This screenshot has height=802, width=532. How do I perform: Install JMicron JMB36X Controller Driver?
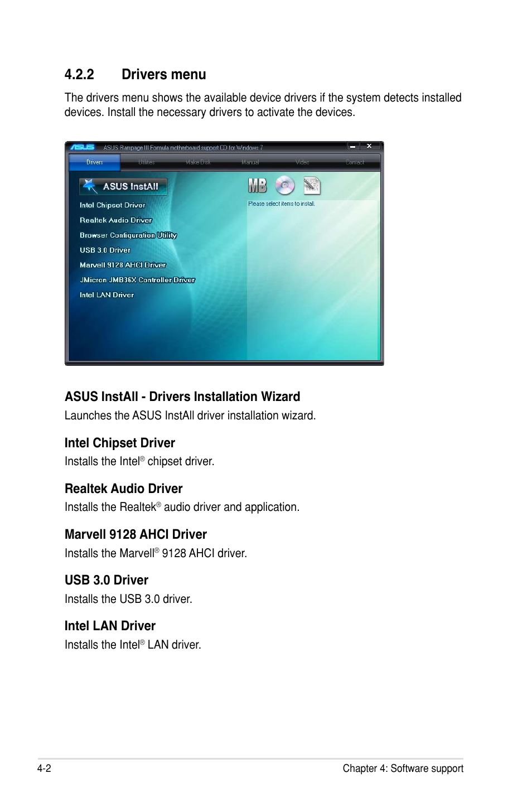click(x=137, y=280)
